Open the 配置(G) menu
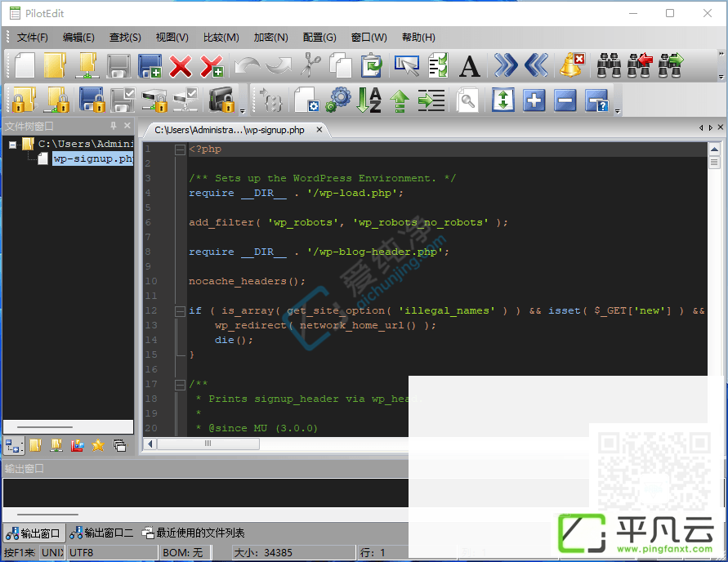728x562 pixels. coord(319,37)
